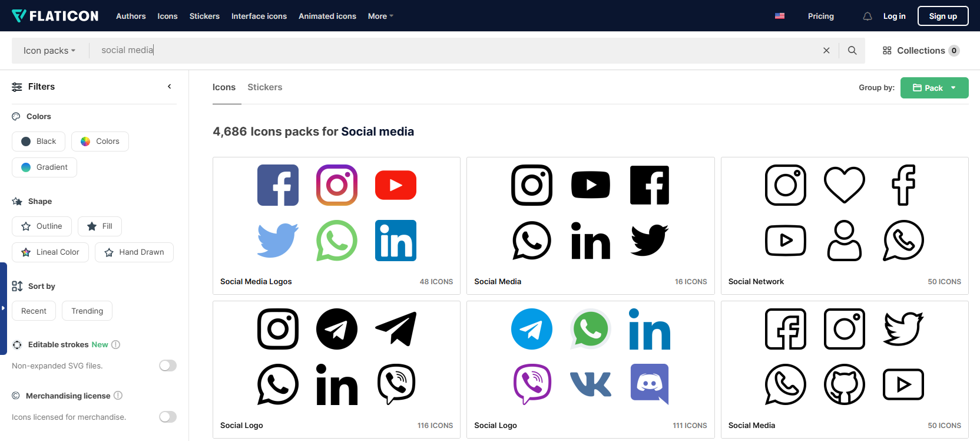Expand the More menu in navigation

[x=380, y=16]
